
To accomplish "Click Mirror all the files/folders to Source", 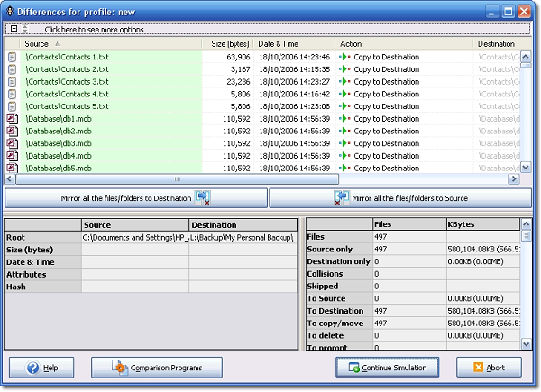I will click(x=400, y=198).
